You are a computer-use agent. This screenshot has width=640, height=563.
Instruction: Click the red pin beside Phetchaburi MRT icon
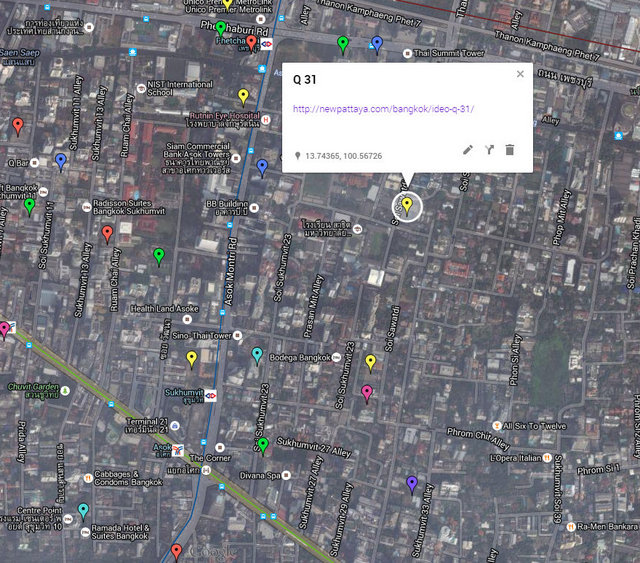(x=251, y=44)
